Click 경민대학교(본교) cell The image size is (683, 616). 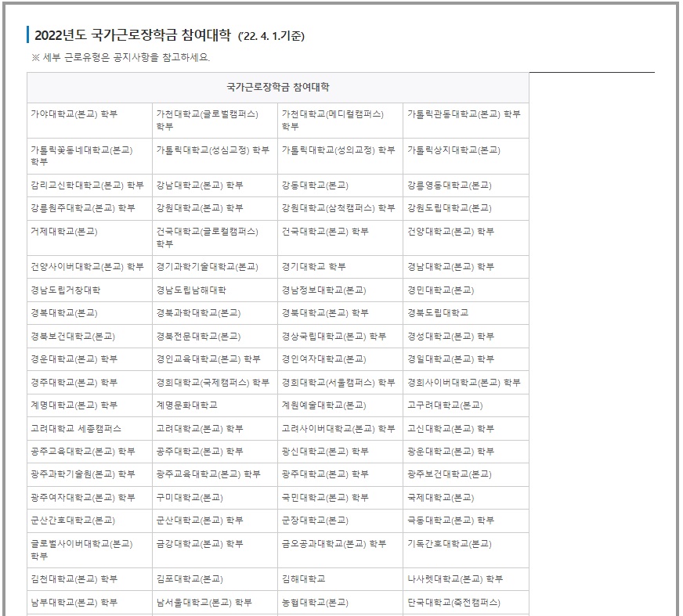[x=466, y=290]
